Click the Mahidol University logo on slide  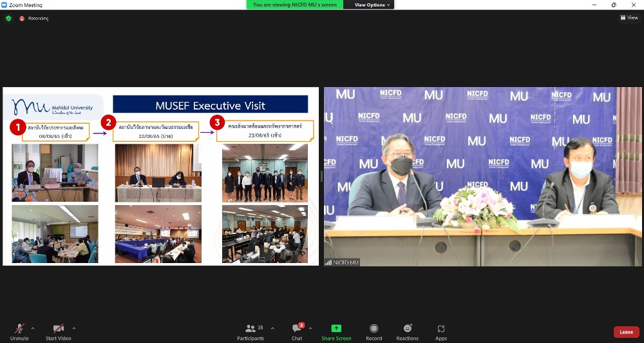53,107
